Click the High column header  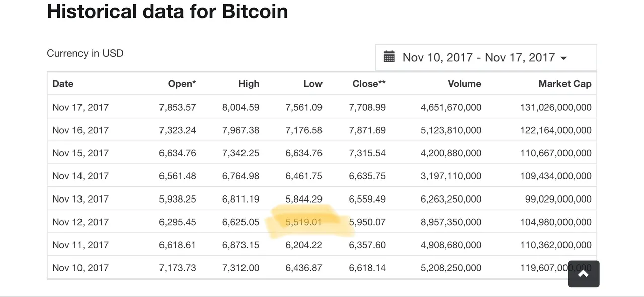click(249, 84)
